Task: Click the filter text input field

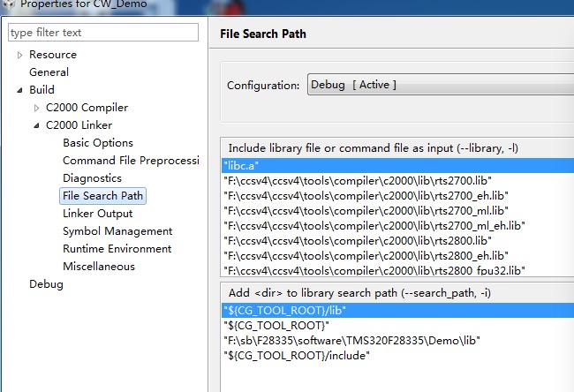Action: (103, 33)
